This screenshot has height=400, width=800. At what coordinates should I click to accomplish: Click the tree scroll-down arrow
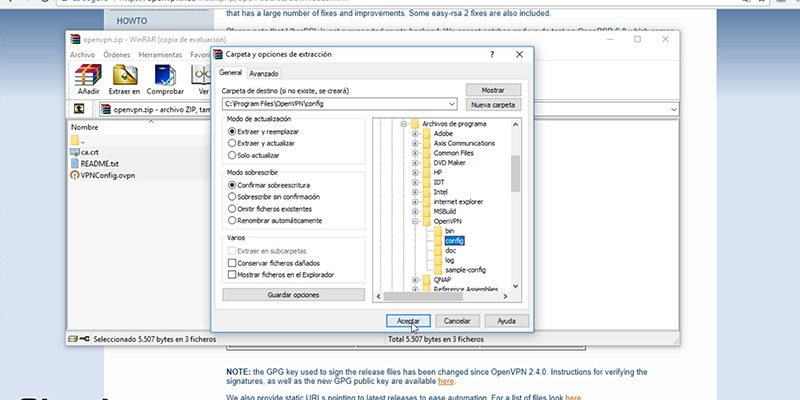pyautogui.click(x=515, y=286)
